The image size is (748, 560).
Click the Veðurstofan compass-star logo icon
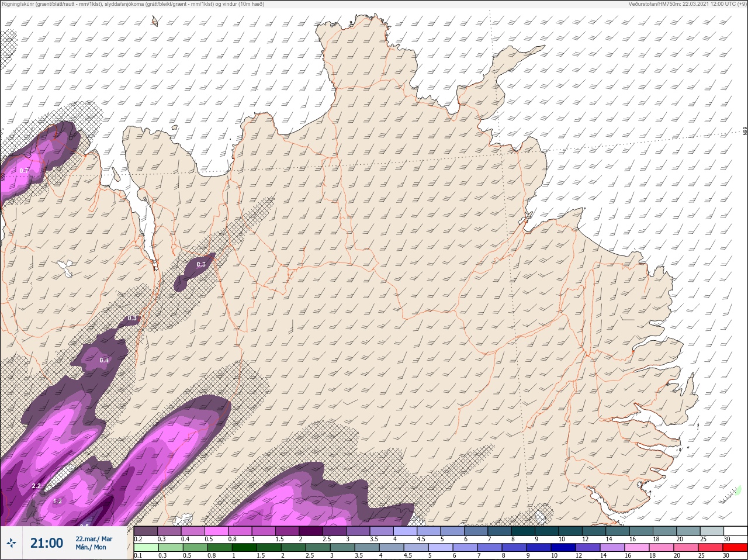pos(11,543)
